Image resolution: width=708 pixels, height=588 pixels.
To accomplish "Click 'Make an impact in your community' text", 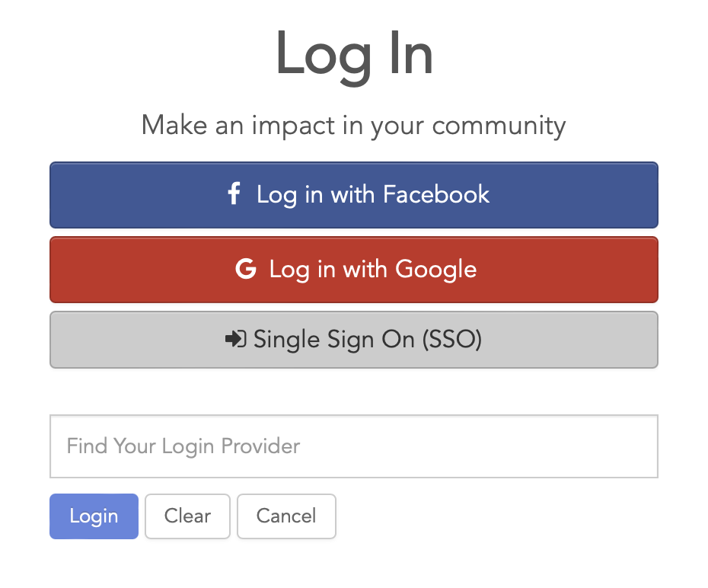I will (x=353, y=126).
